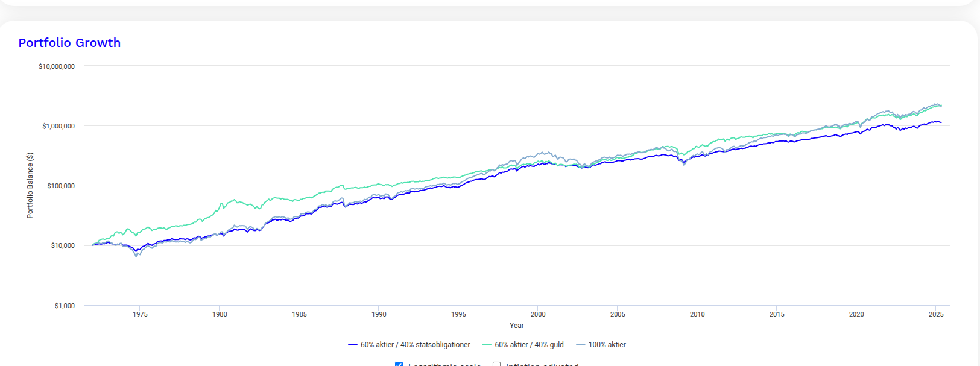Click the 1990 tick on the year axis
The height and width of the screenshot is (366, 980).
(379, 314)
